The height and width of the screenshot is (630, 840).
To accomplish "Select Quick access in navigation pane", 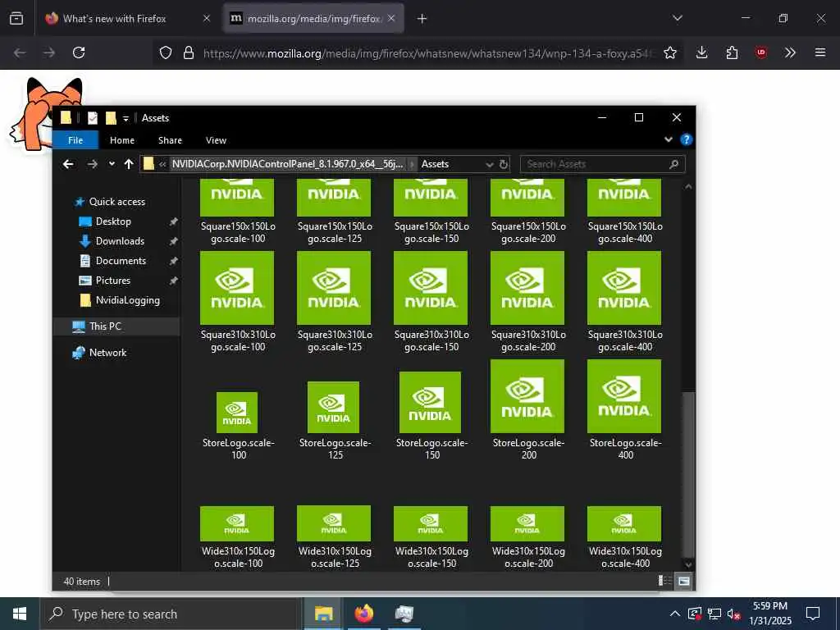I will [x=116, y=202].
